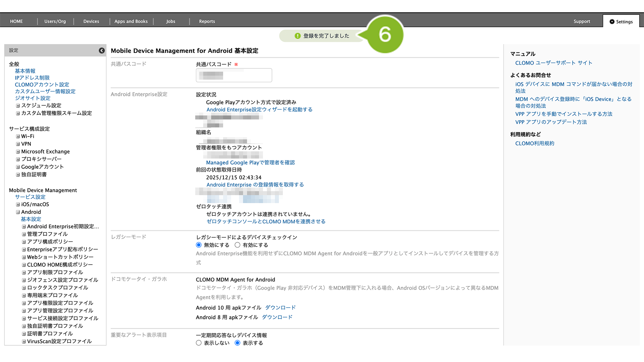
Task: Expand the VPN tree node
Action: coord(18,144)
